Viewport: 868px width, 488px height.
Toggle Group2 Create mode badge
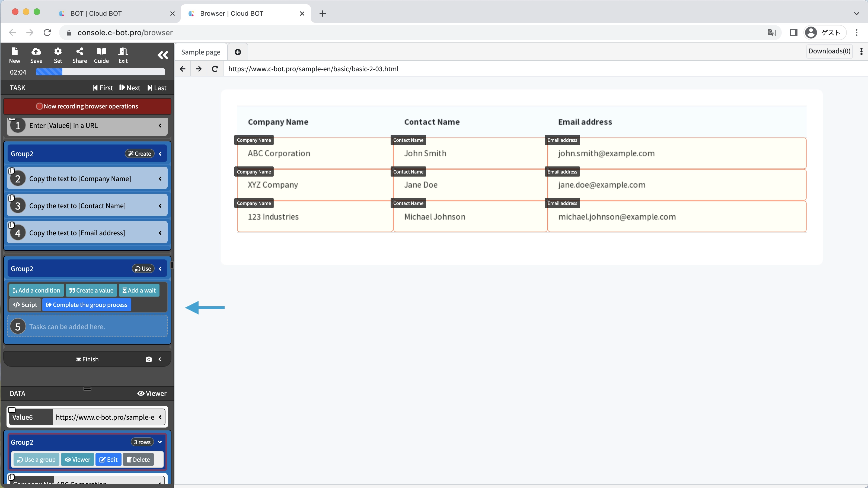(x=139, y=153)
